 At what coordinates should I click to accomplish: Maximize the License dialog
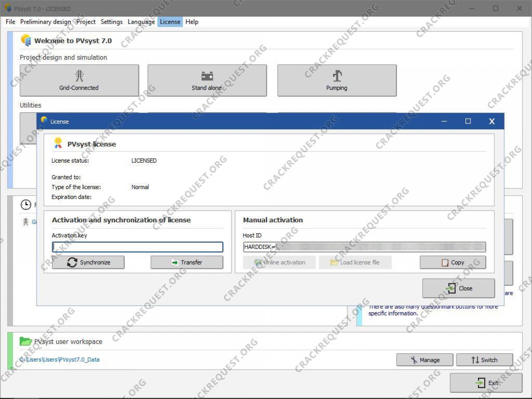coord(468,121)
